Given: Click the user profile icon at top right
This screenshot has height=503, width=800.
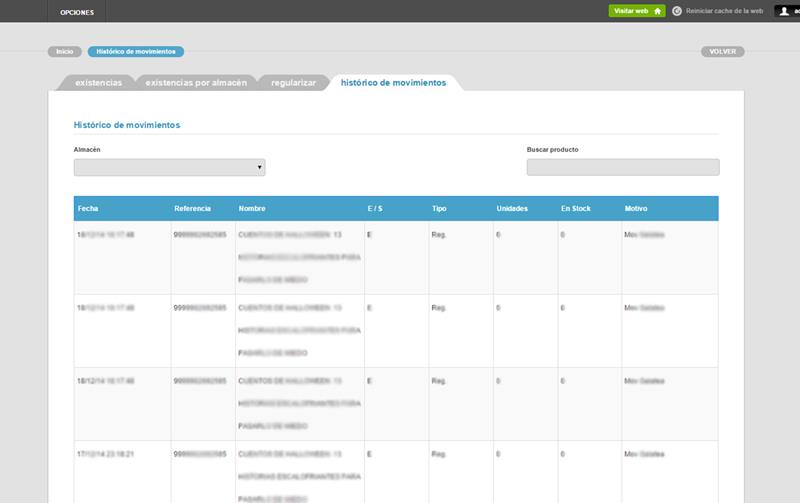Looking at the screenshot, I should [x=784, y=11].
